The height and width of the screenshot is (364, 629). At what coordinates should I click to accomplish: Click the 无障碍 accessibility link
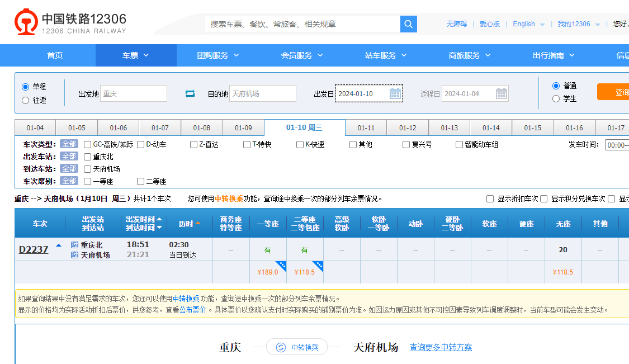click(456, 24)
